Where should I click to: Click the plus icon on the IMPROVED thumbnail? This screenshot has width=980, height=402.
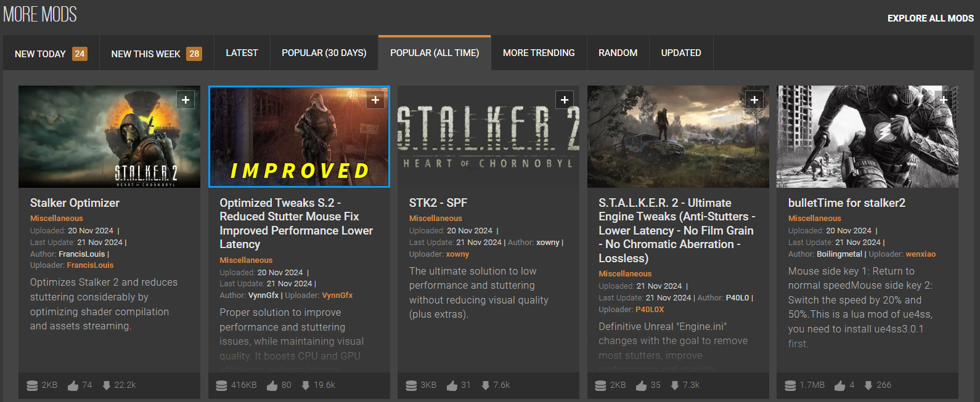click(375, 100)
